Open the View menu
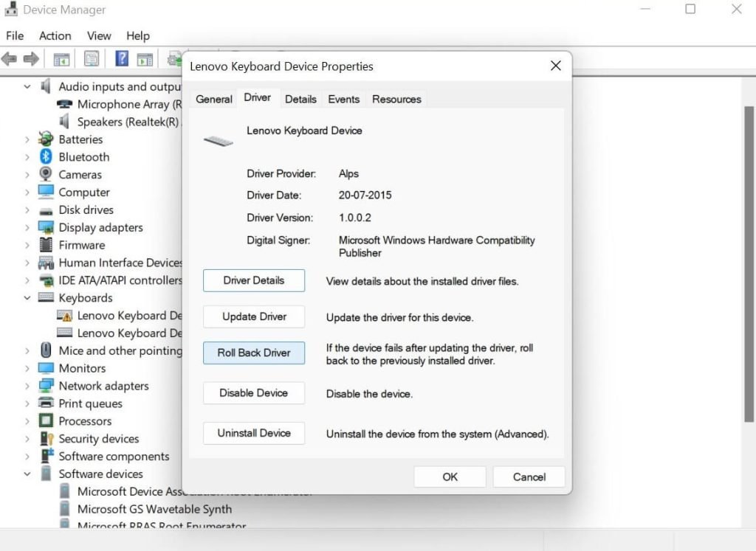The height and width of the screenshot is (551, 756). (99, 35)
